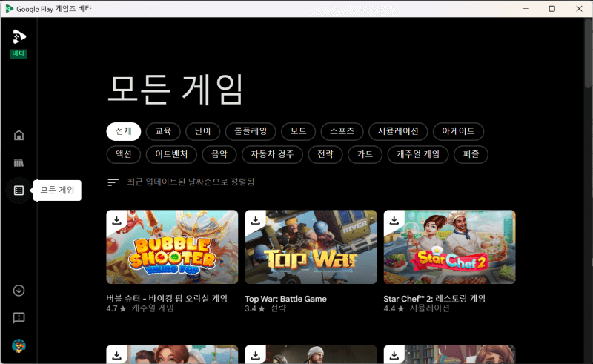The image size is (593, 364).
Task: Click the 3.4 rating under Top War
Action: point(255,308)
